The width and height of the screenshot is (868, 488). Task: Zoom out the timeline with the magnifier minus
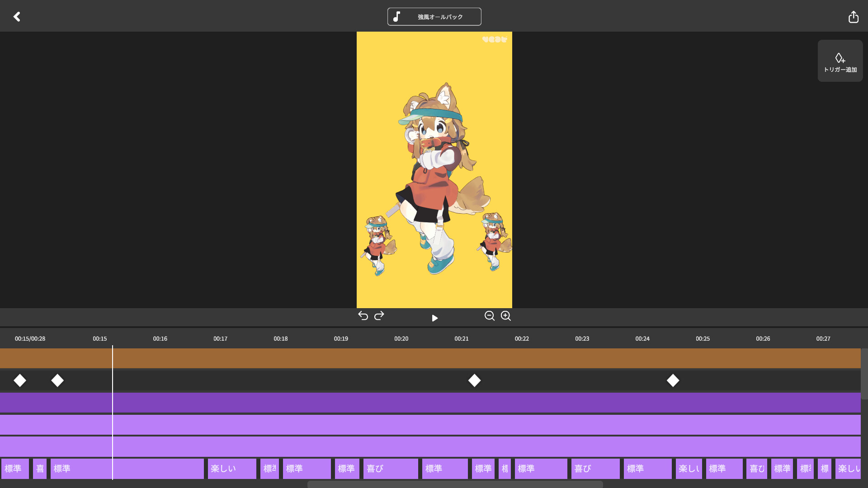pos(489,316)
